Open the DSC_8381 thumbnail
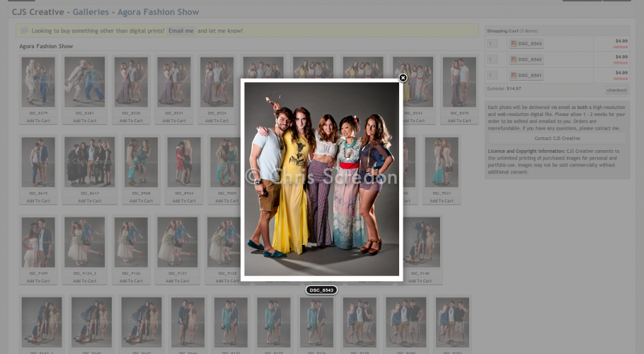The image size is (644, 354). coord(84,81)
